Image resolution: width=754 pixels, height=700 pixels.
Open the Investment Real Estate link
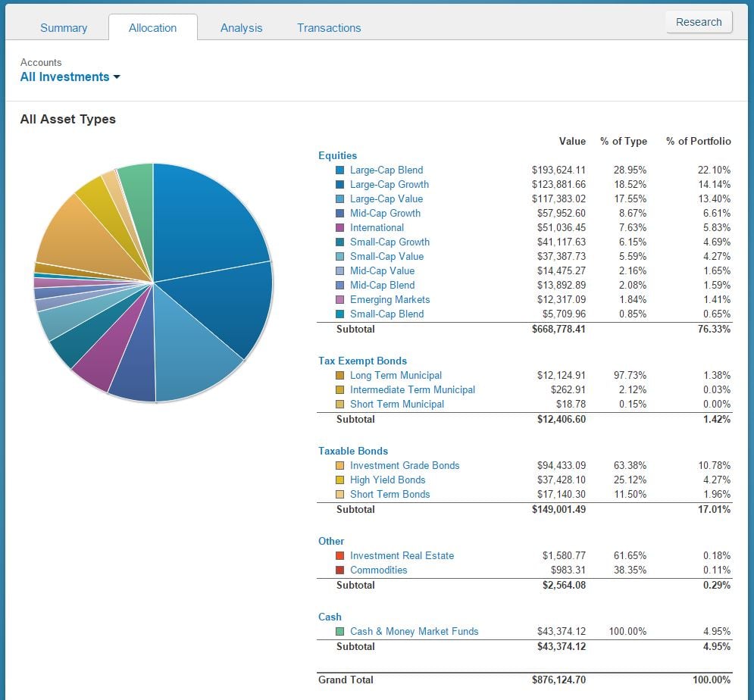click(402, 556)
